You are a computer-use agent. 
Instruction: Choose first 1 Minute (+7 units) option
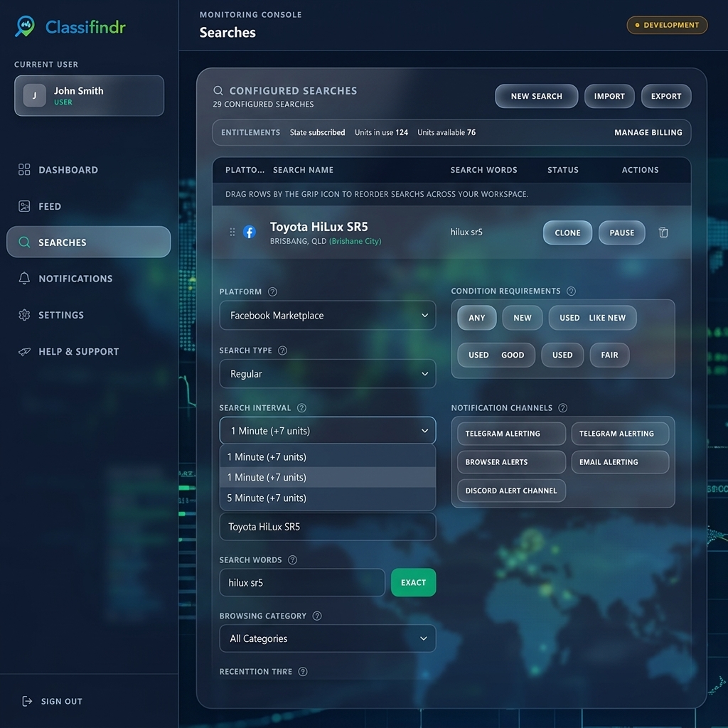coord(327,457)
